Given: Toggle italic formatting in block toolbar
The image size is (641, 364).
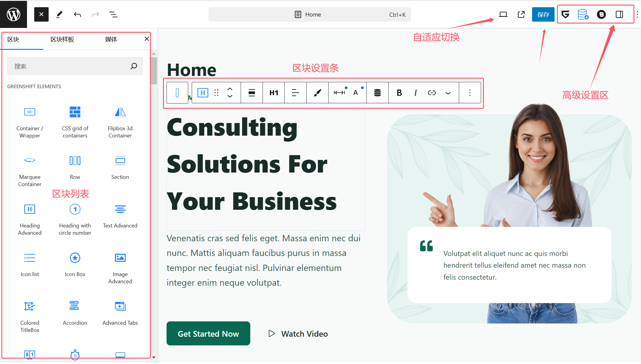Looking at the screenshot, I should (x=415, y=92).
